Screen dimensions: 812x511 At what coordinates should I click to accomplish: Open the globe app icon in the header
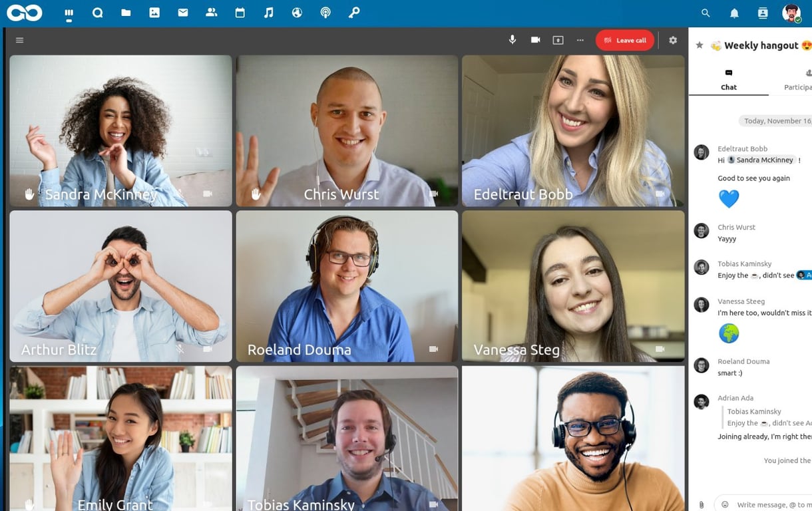coord(297,13)
